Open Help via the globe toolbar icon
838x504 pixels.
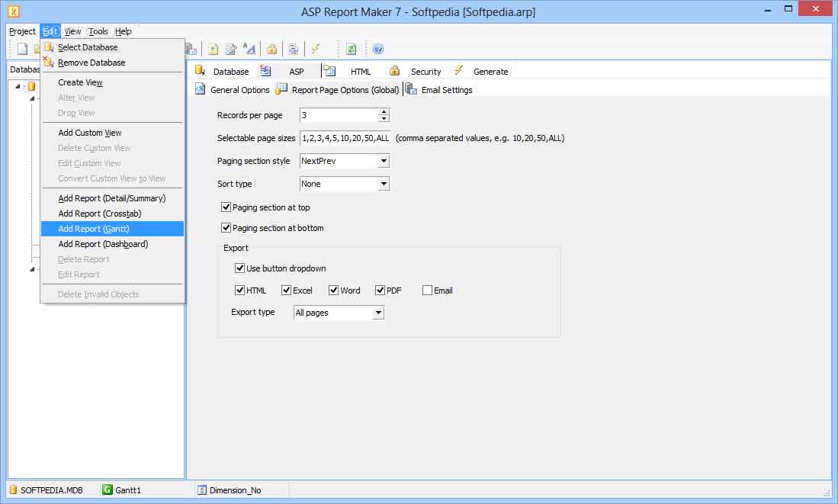click(x=378, y=49)
